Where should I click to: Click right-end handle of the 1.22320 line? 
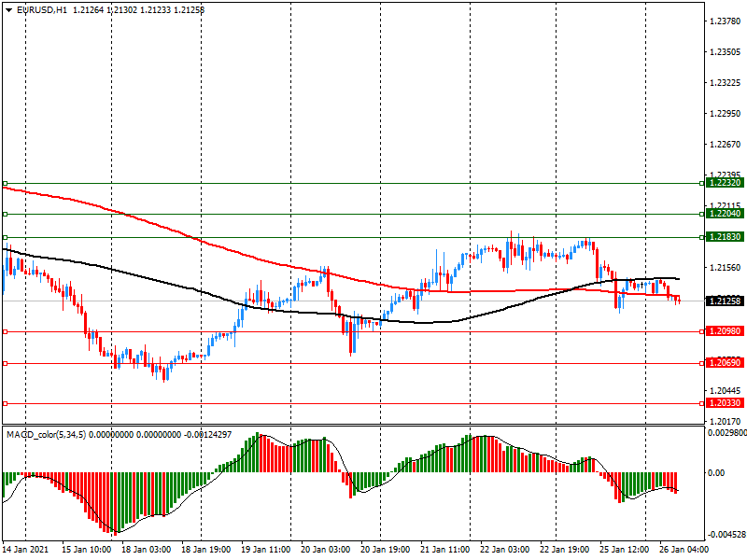click(701, 183)
